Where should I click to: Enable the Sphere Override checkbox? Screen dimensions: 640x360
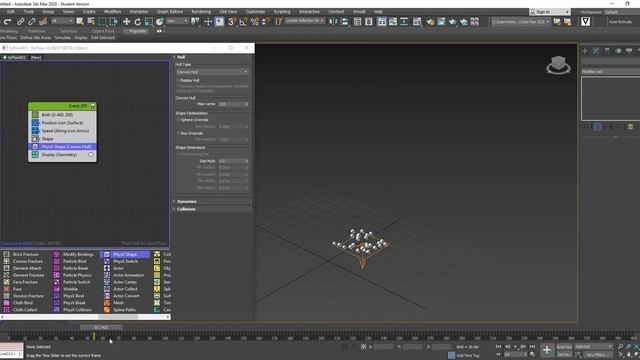(x=178, y=120)
